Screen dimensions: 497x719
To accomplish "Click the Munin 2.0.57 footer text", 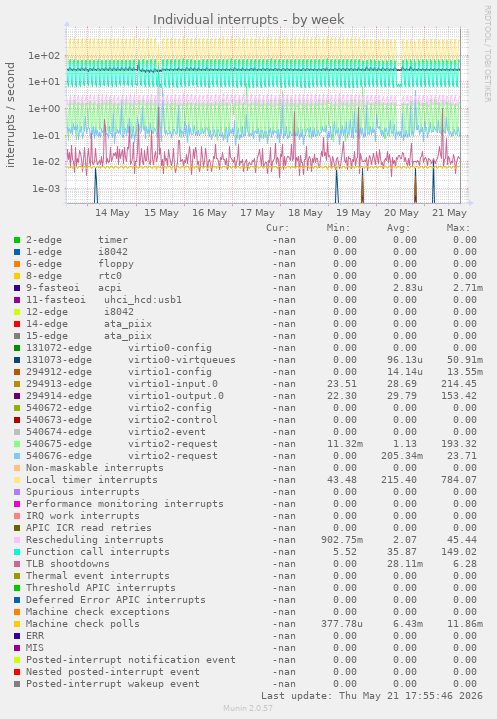I will tap(248, 708).
